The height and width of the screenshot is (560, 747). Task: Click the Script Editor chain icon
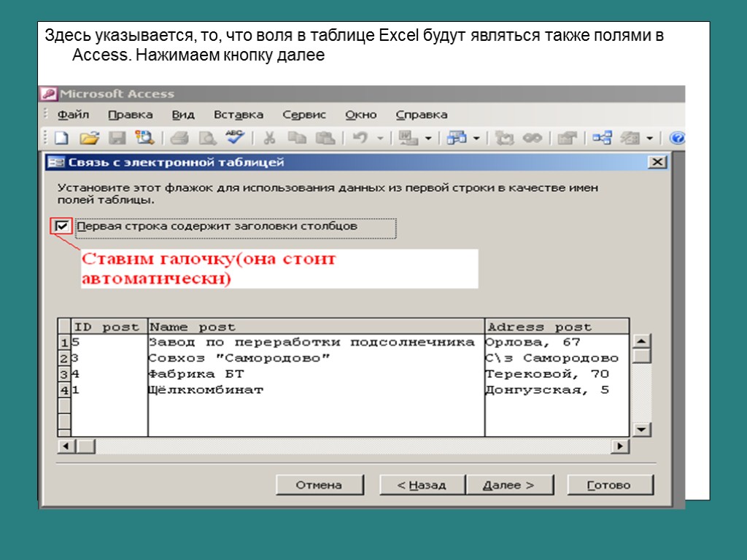(x=532, y=138)
